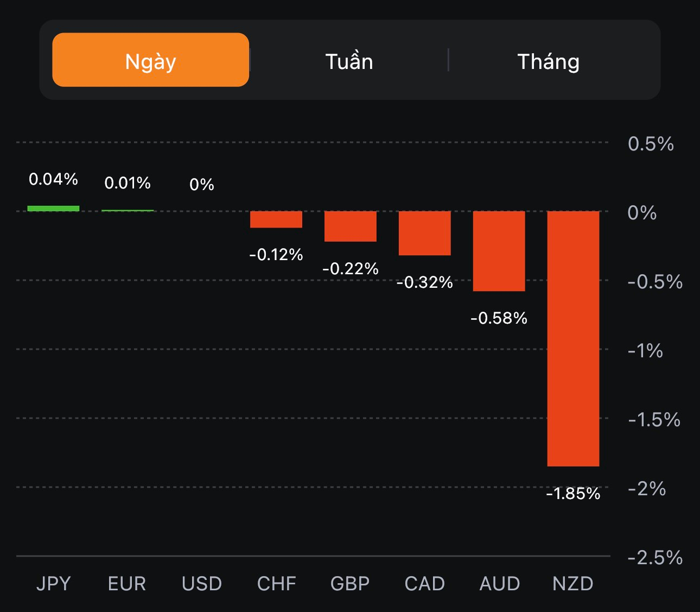
Task: Click the GBP red bar
Action: 350,226
